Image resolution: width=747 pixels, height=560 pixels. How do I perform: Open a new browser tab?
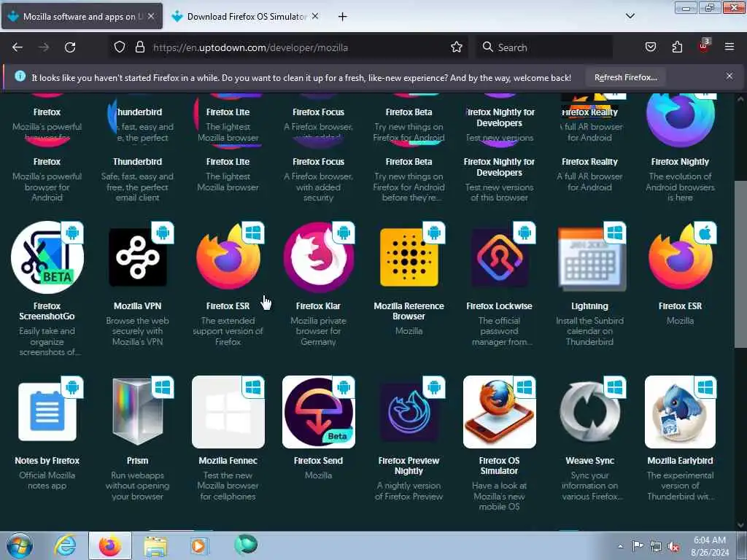pyautogui.click(x=342, y=17)
